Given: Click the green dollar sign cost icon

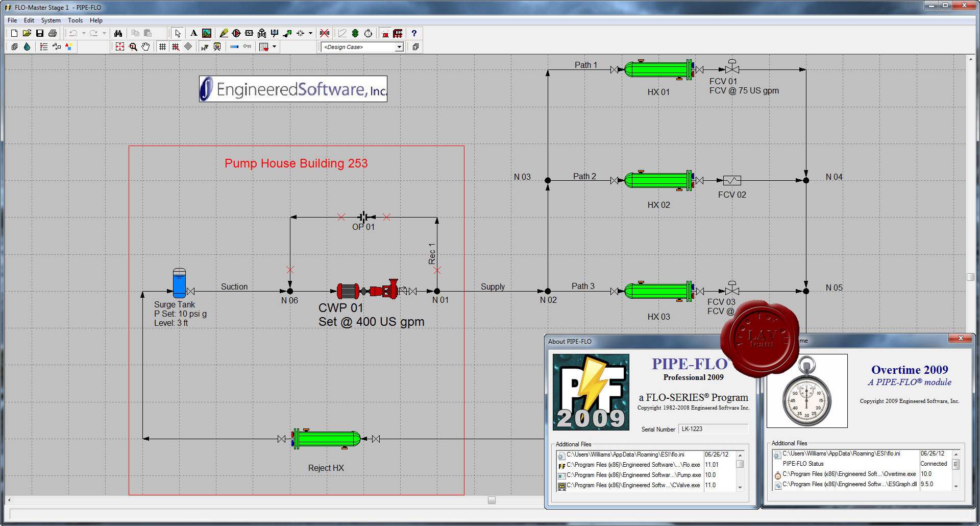Looking at the screenshot, I should (355, 33).
